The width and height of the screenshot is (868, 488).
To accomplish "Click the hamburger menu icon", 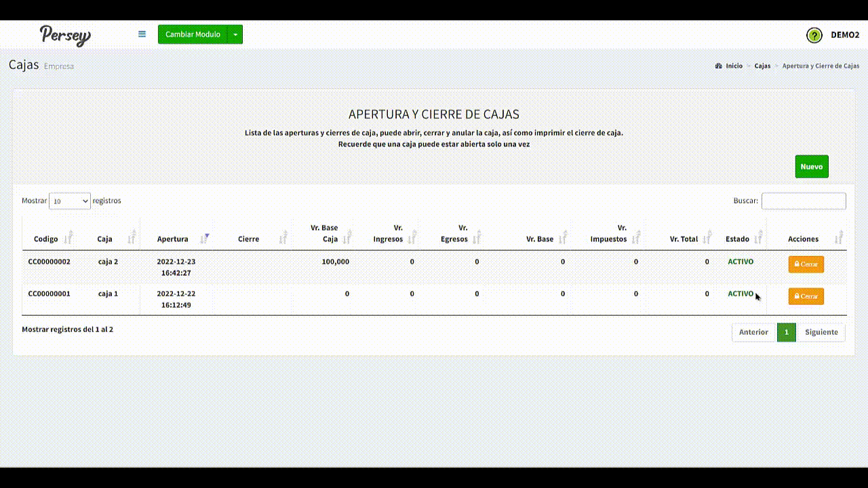I will pyautogui.click(x=142, y=34).
